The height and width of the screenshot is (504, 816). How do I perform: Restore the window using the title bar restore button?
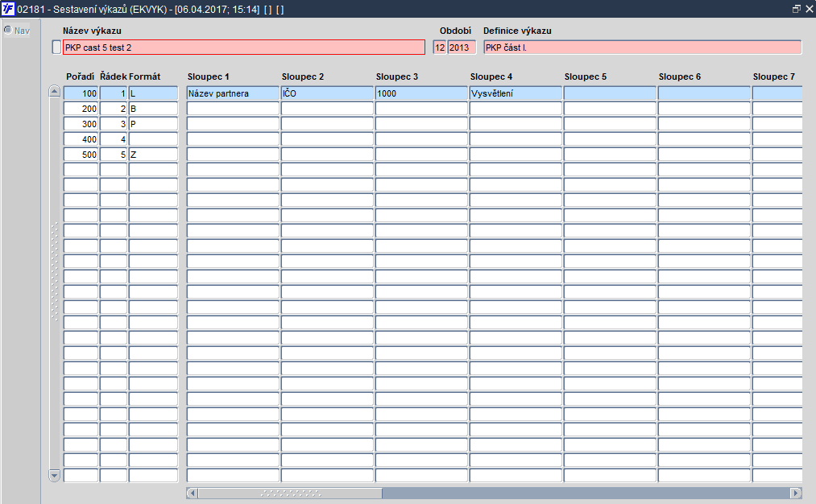point(796,9)
